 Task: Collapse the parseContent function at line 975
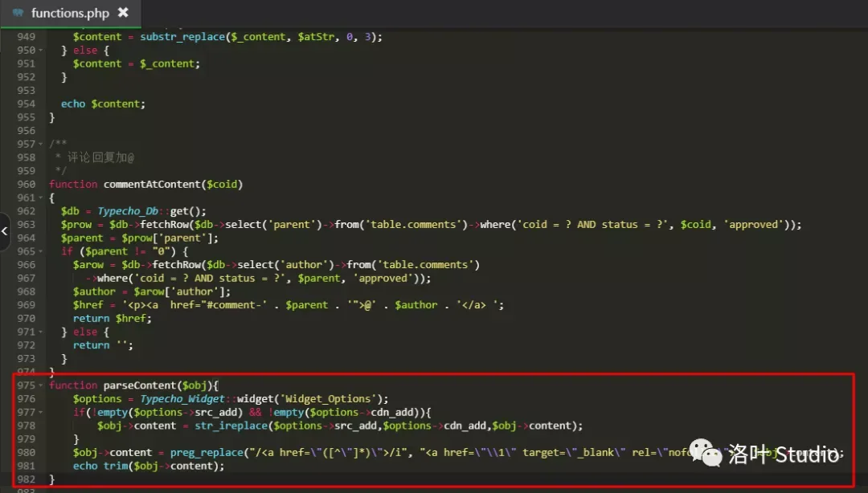(x=41, y=385)
